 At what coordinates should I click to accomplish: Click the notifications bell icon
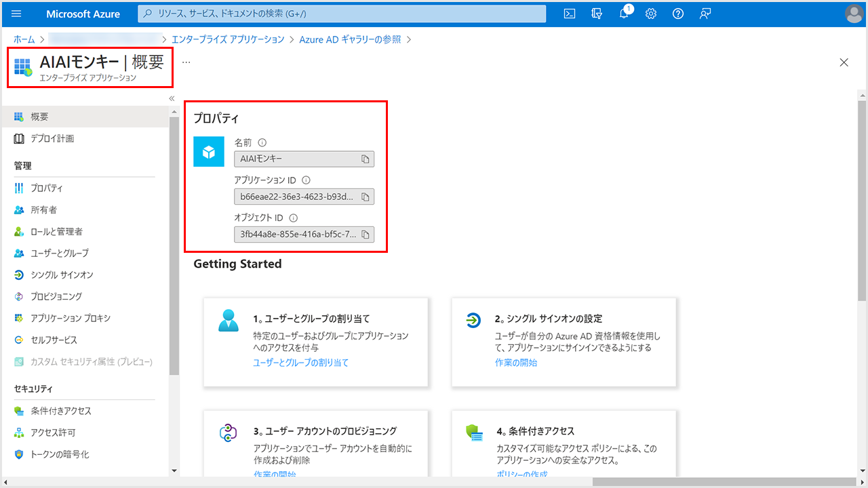pos(624,14)
